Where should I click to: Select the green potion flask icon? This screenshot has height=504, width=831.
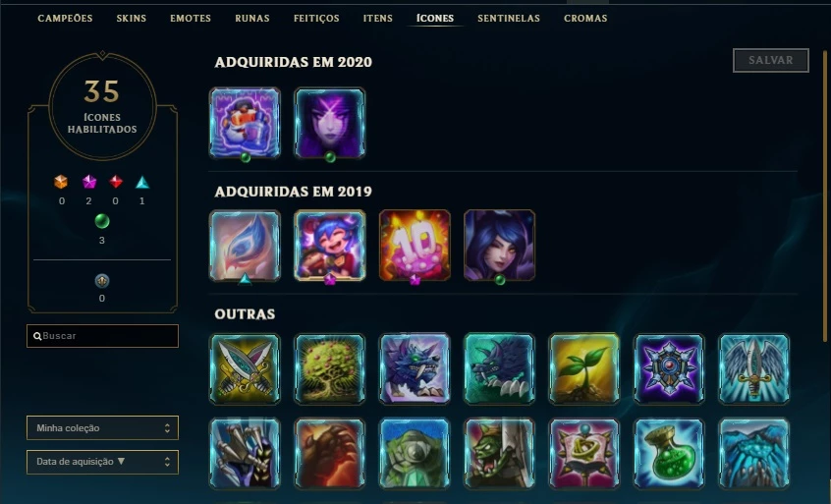click(x=669, y=453)
